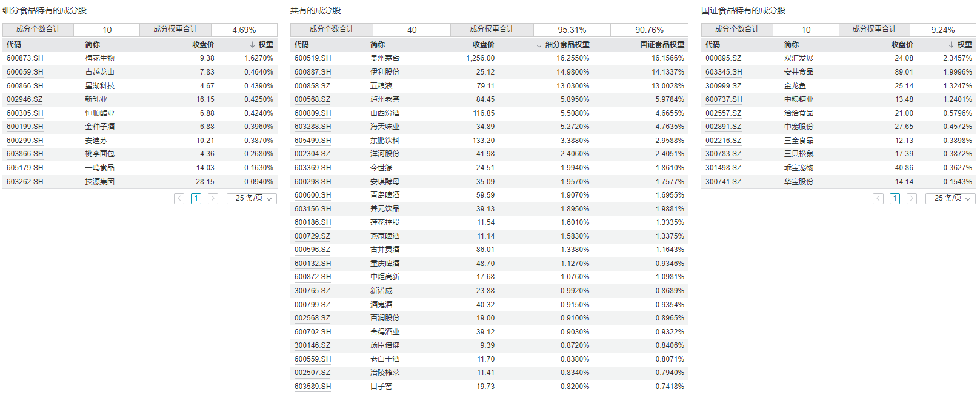The image size is (980, 395).
Task: Click 国证食品权重 column header
Action: click(x=662, y=45)
